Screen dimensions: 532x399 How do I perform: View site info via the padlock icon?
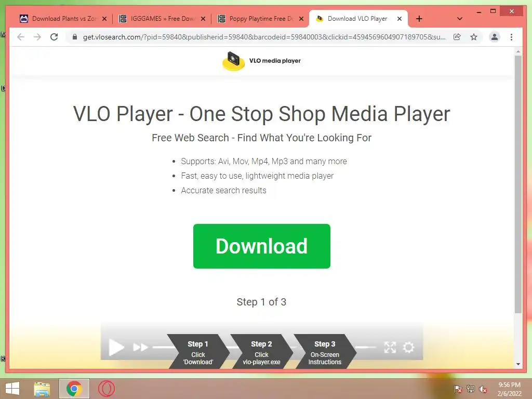[75, 37]
